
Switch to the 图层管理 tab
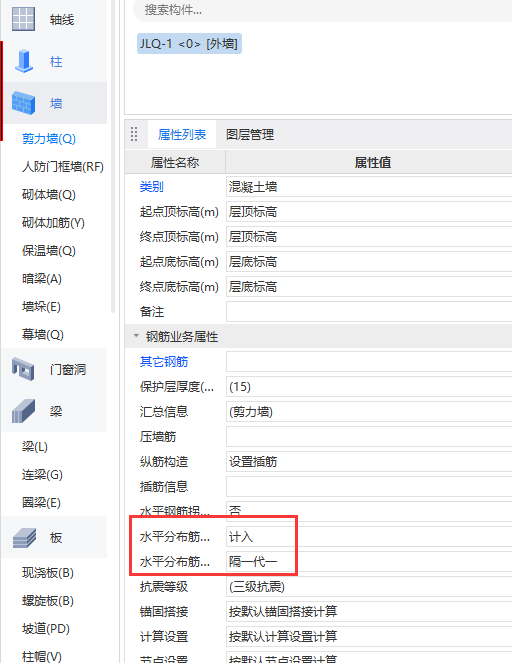tap(250, 134)
